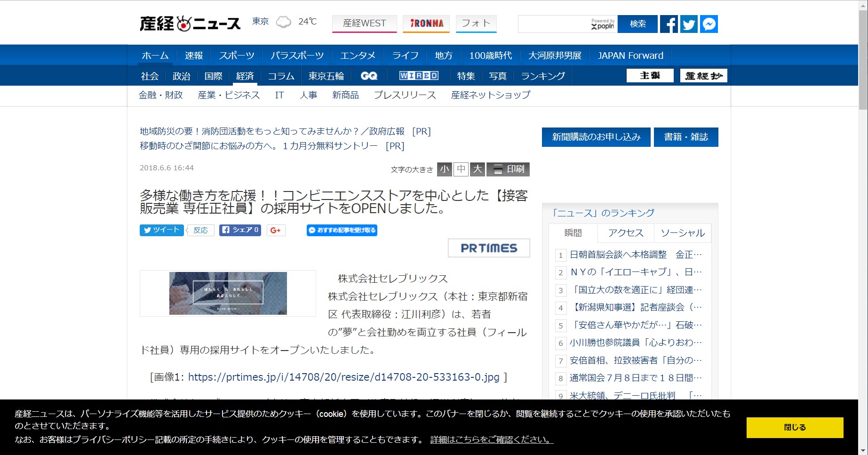Click the article thumbnail image

click(x=228, y=293)
